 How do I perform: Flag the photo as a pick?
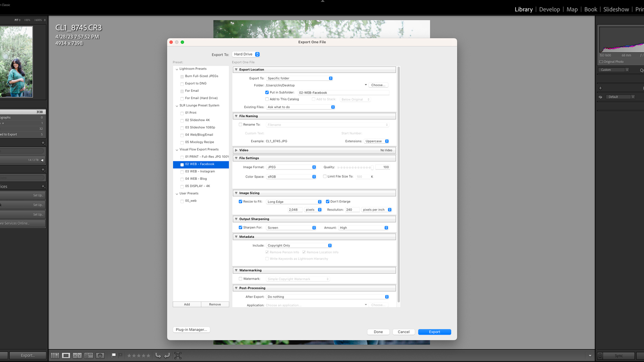coord(113,355)
